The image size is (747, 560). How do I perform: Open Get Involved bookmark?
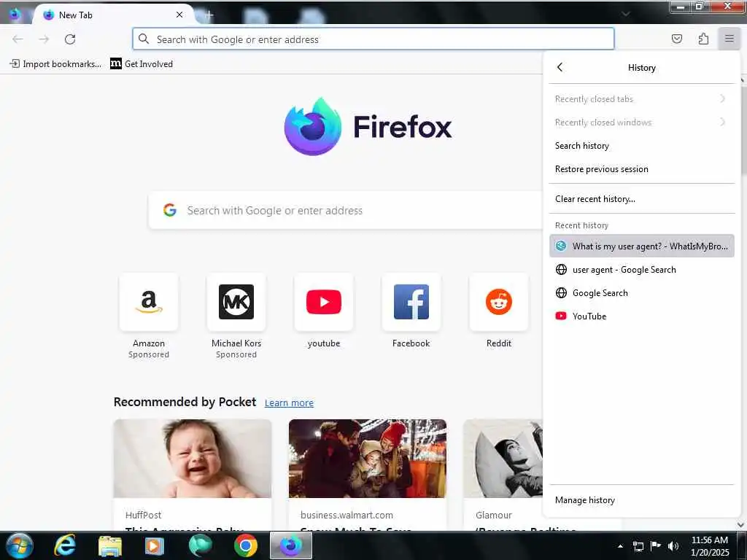coord(142,64)
